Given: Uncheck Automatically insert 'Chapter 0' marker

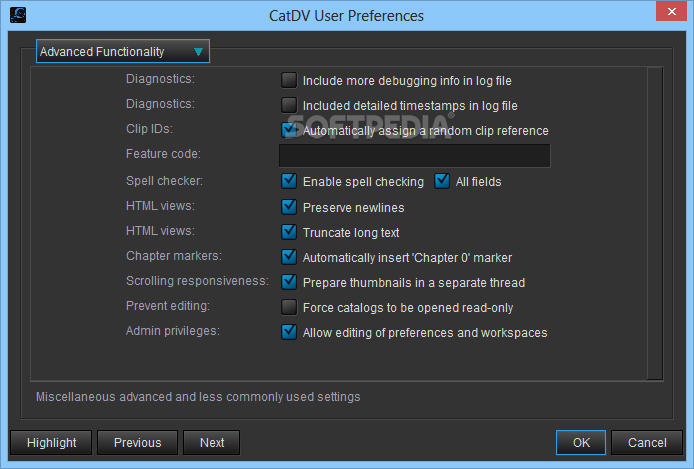Looking at the screenshot, I should pyautogui.click(x=289, y=257).
